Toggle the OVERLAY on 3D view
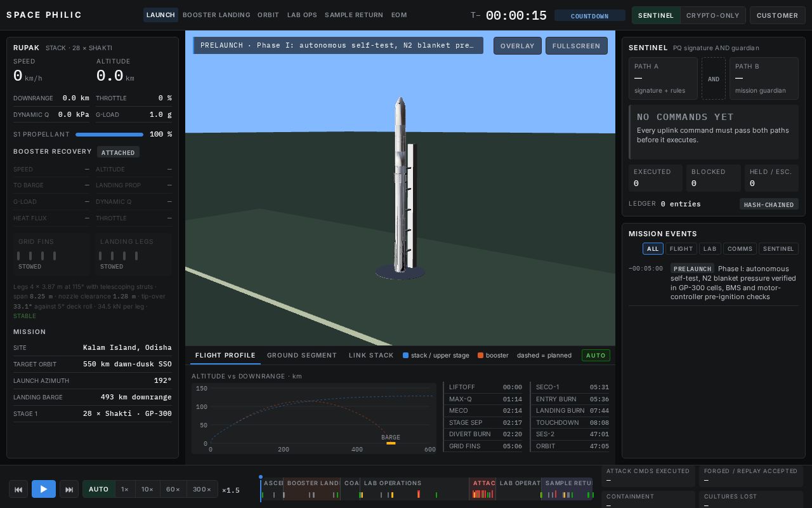 tap(518, 46)
